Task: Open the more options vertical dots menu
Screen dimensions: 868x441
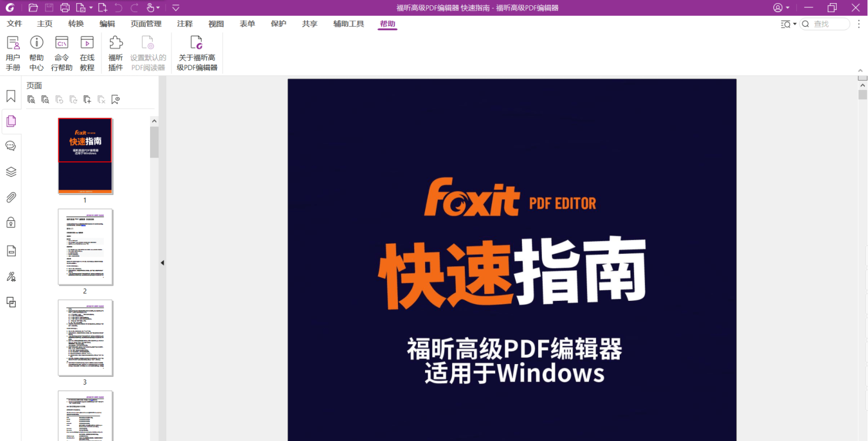Action: pos(859,24)
